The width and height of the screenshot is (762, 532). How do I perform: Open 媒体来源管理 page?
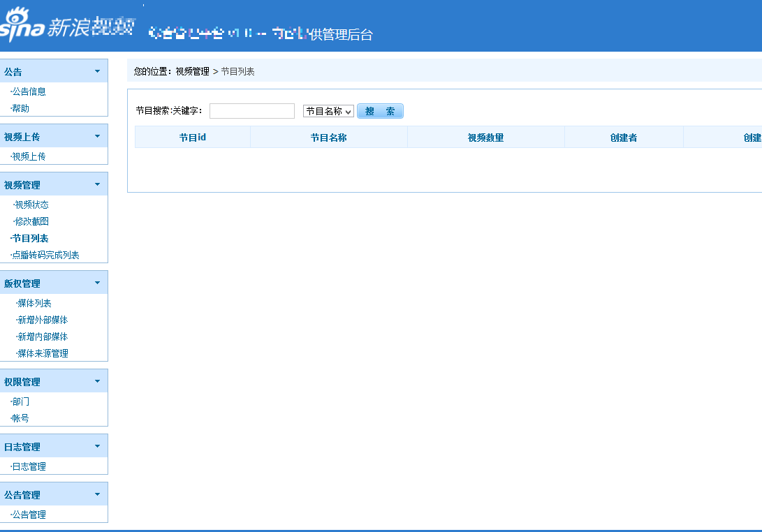click(x=43, y=353)
